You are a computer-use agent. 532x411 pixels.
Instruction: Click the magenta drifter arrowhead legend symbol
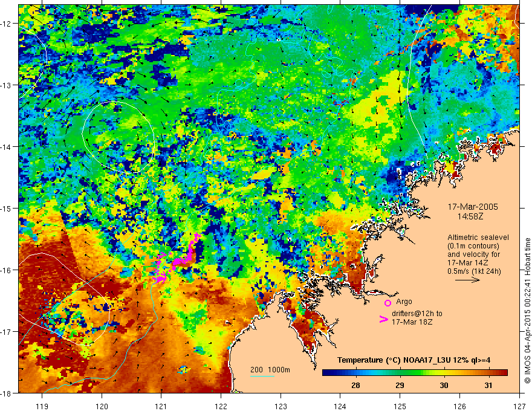tap(384, 319)
